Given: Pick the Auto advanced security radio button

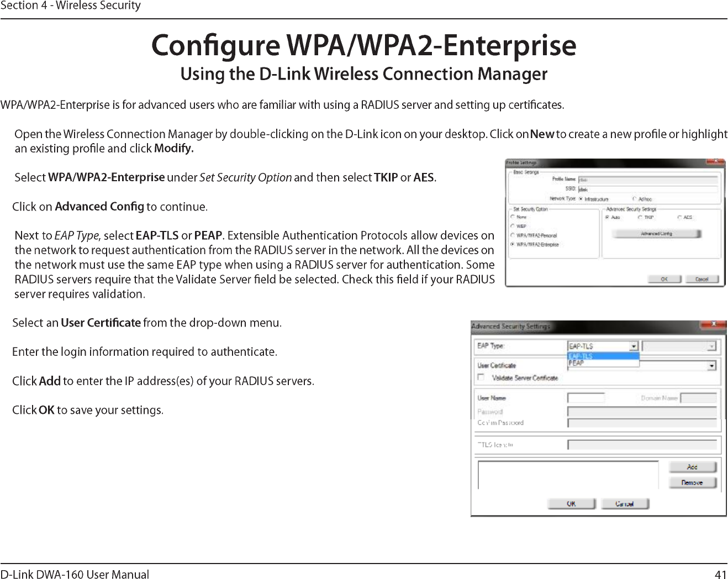Looking at the screenshot, I should pos(608,217).
